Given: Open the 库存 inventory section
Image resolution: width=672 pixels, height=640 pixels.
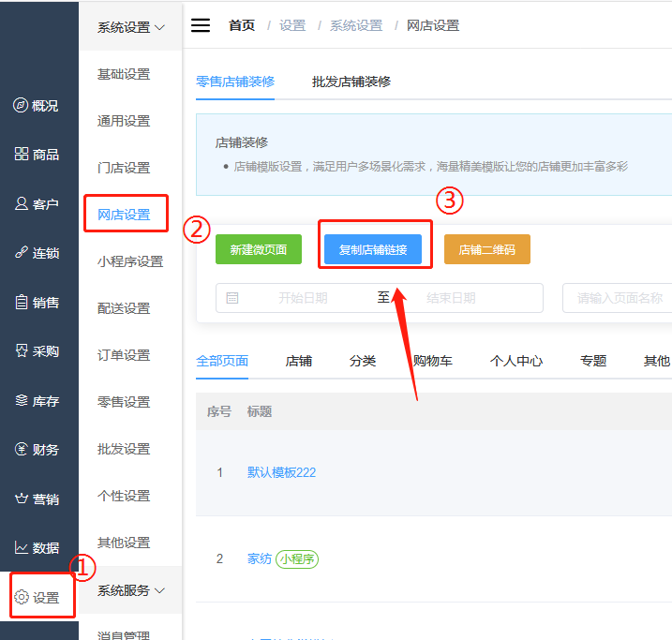Looking at the screenshot, I should point(36,401).
